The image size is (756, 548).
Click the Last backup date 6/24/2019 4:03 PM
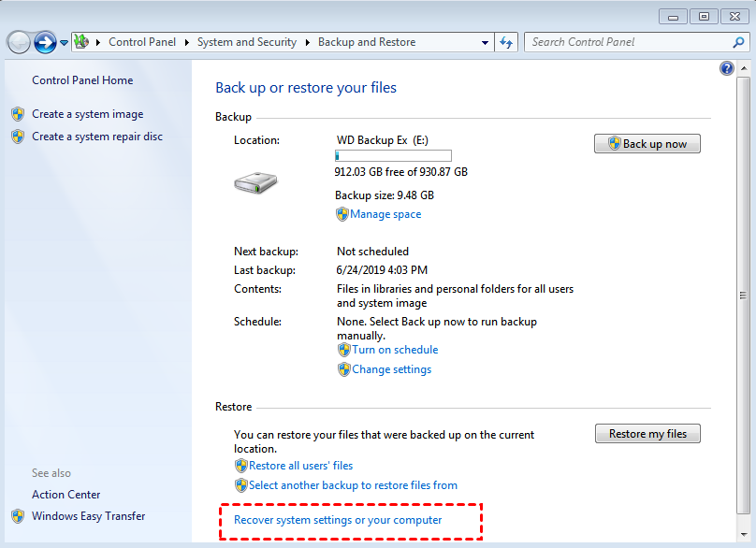382,270
